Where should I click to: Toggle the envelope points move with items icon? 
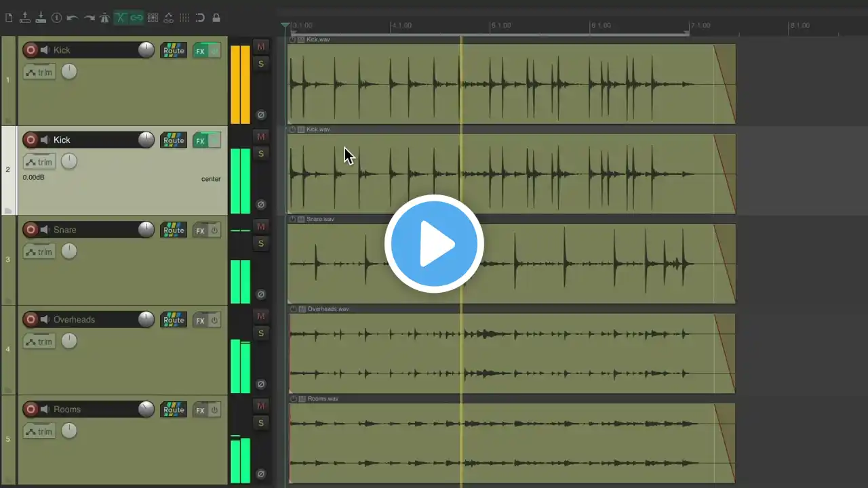coord(168,18)
